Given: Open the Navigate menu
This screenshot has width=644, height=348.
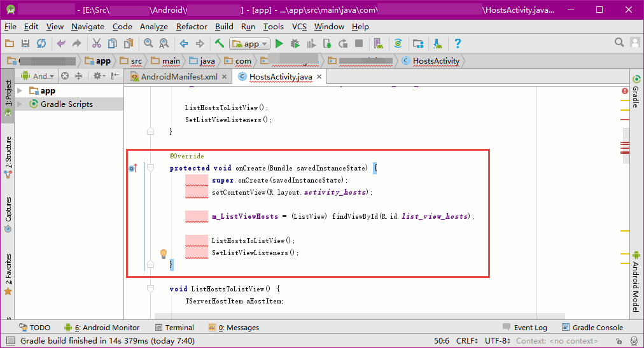Looking at the screenshot, I should point(87,27).
